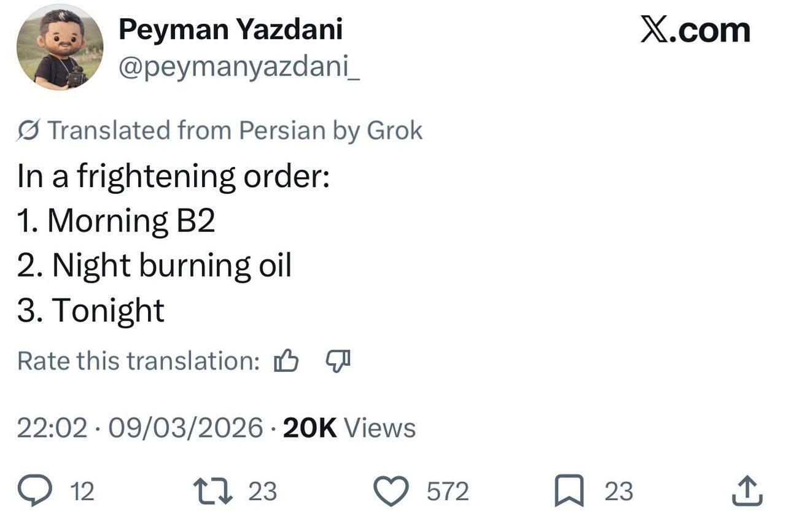786x532 pixels.
Task: Click the Grok slash icon beside Translated
Action: click(29, 131)
